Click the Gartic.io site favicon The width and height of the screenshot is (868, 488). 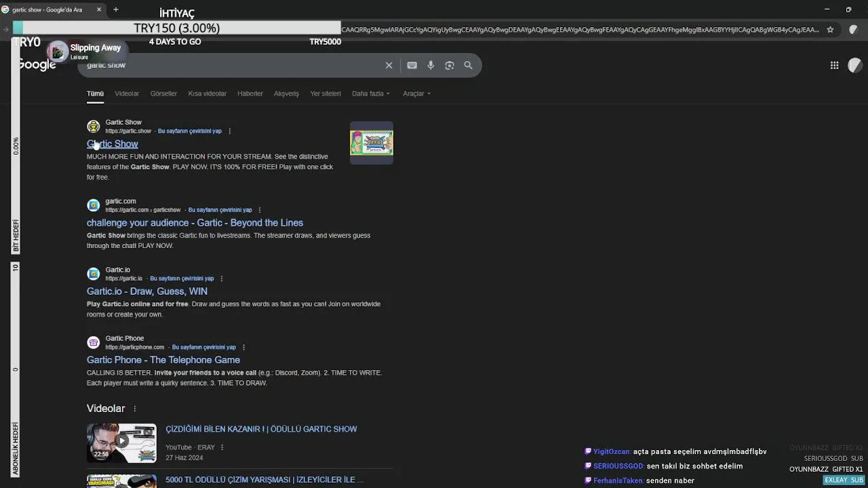pyautogui.click(x=94, y=274)
